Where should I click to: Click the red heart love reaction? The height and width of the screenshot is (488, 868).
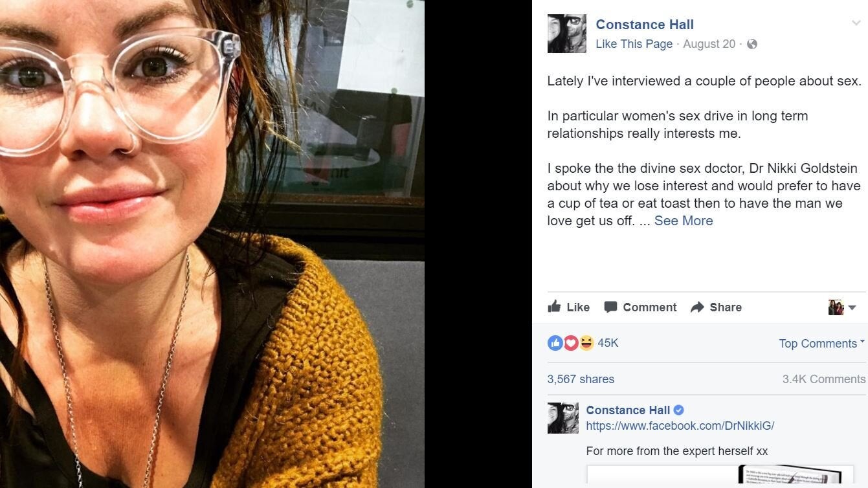[x=571, y=343]
